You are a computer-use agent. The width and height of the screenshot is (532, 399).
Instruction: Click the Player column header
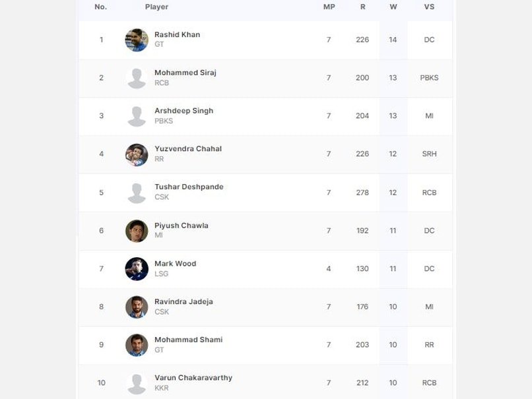(156, 7)
